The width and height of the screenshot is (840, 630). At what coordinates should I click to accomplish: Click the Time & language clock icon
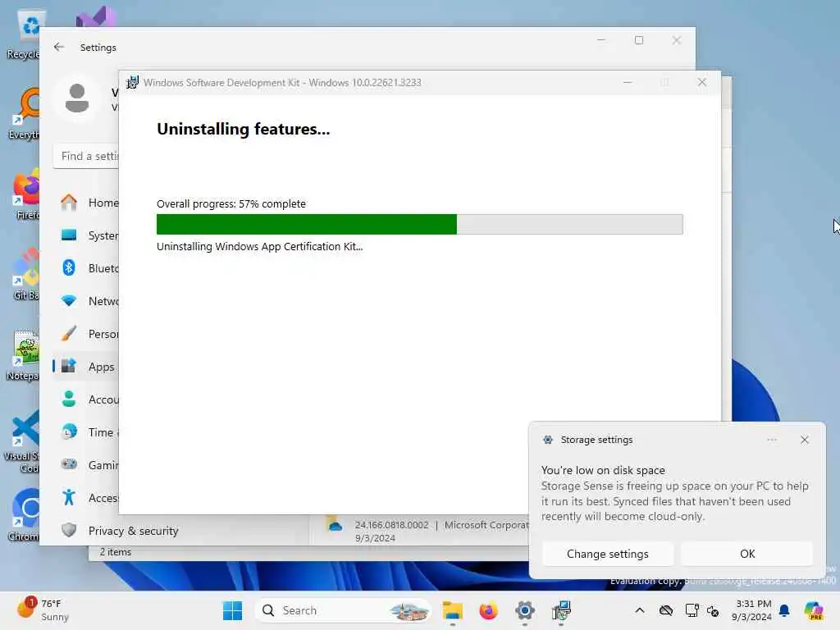point(69,431)
